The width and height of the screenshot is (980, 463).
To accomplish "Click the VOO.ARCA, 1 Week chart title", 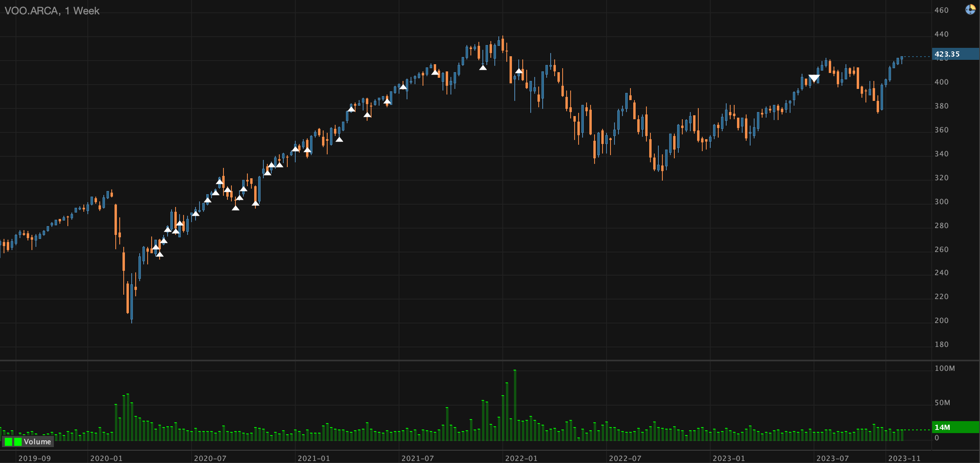I will 52,11.
